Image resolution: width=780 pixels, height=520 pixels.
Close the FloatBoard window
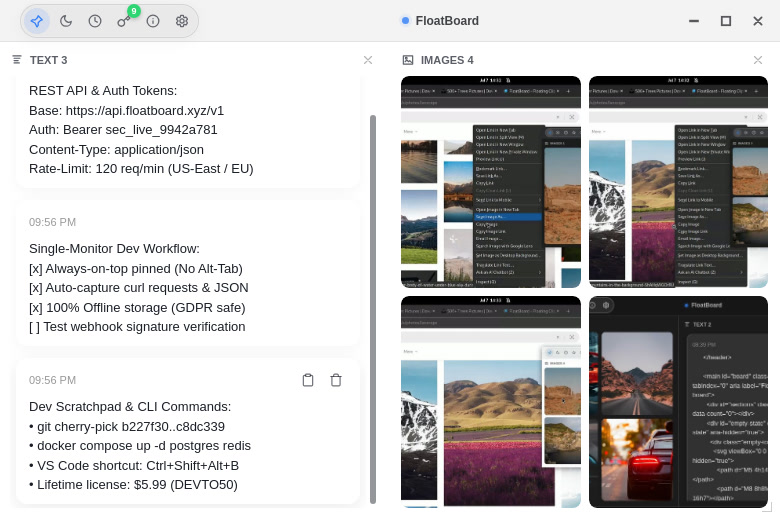click(x=758, y=21)
